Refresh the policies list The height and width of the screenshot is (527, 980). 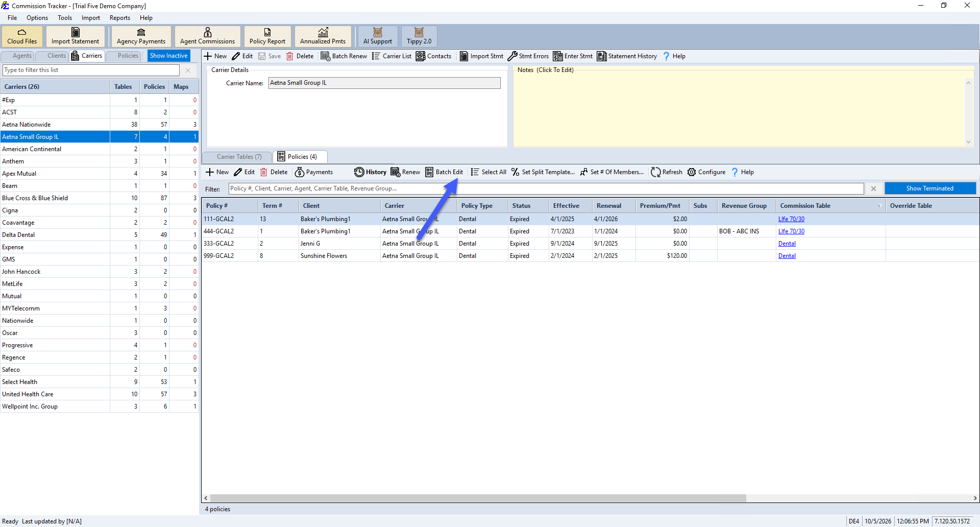tap(667, 172)
